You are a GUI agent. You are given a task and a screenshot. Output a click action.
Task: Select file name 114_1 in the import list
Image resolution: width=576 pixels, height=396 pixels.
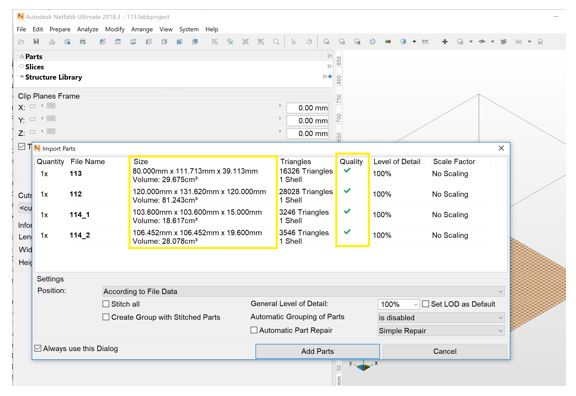[80, 215]
